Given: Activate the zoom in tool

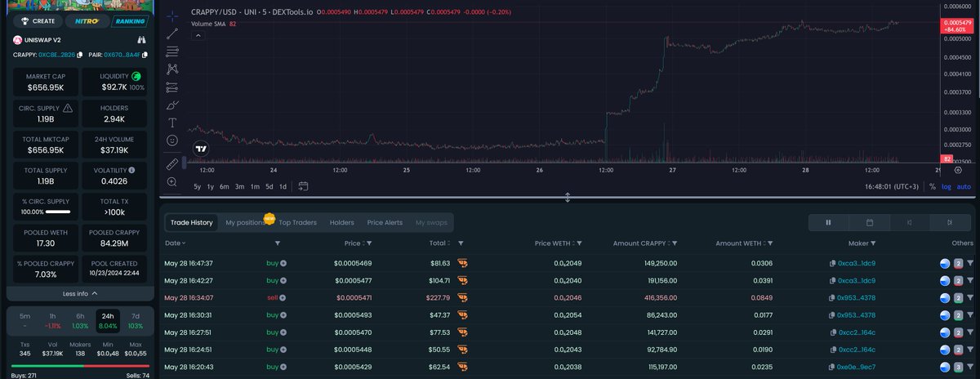Looking at the screenshot, I should (x=171, y=181).
